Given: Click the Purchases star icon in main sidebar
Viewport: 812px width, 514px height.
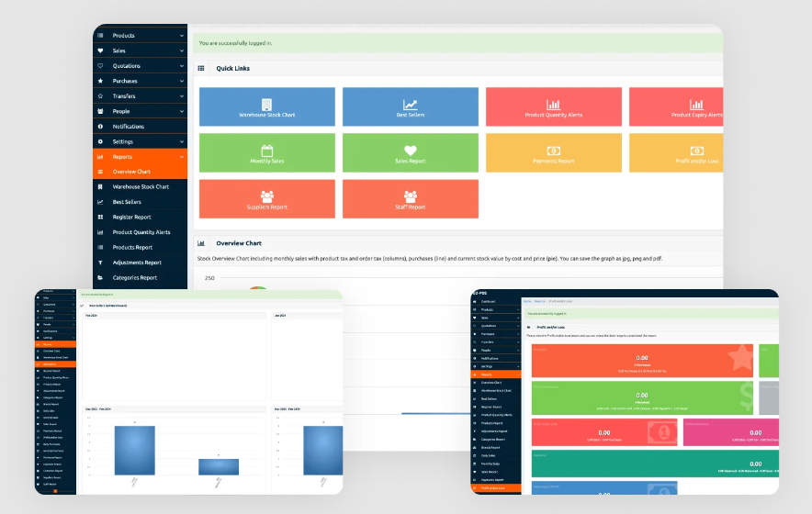Looking at the screenshot, I should [100, 81].
